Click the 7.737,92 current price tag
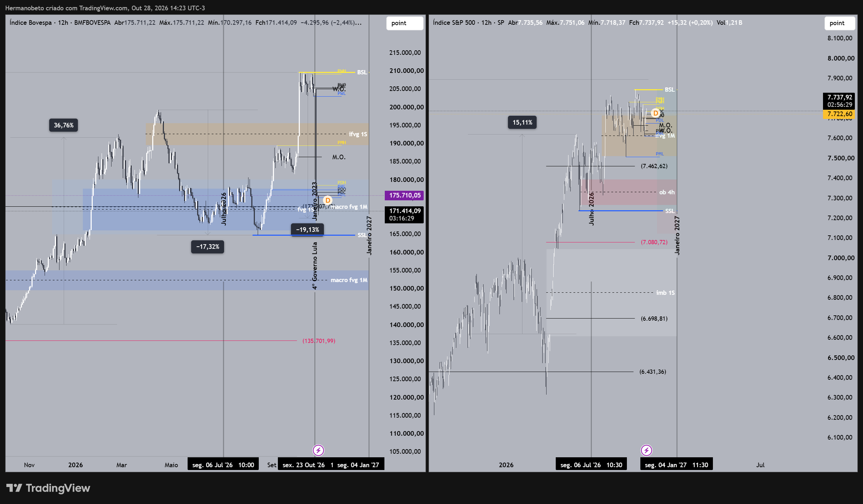 [x=839, y=101]
